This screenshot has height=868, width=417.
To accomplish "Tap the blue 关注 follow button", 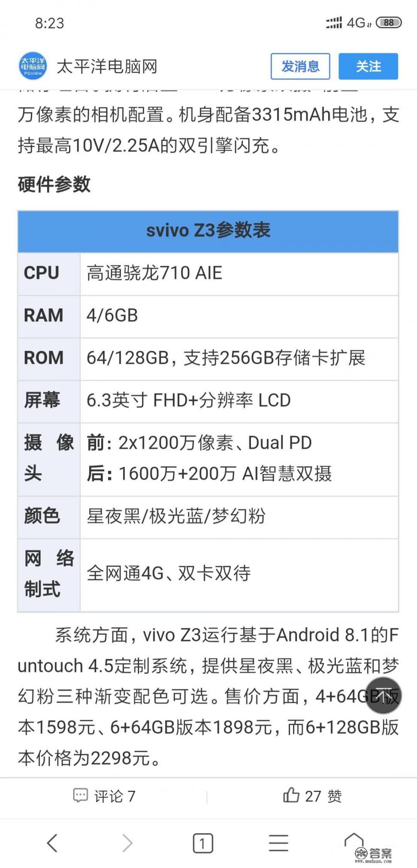I will click(369, 67).
